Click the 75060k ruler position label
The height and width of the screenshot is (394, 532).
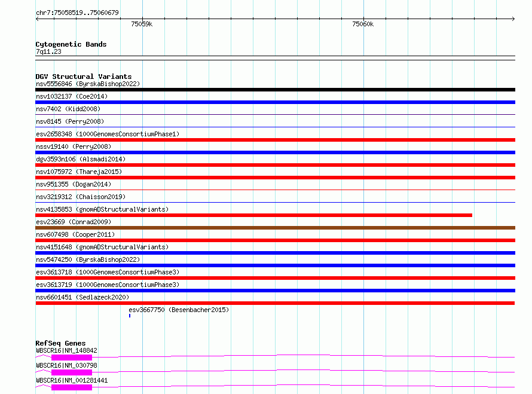[363, 24]
